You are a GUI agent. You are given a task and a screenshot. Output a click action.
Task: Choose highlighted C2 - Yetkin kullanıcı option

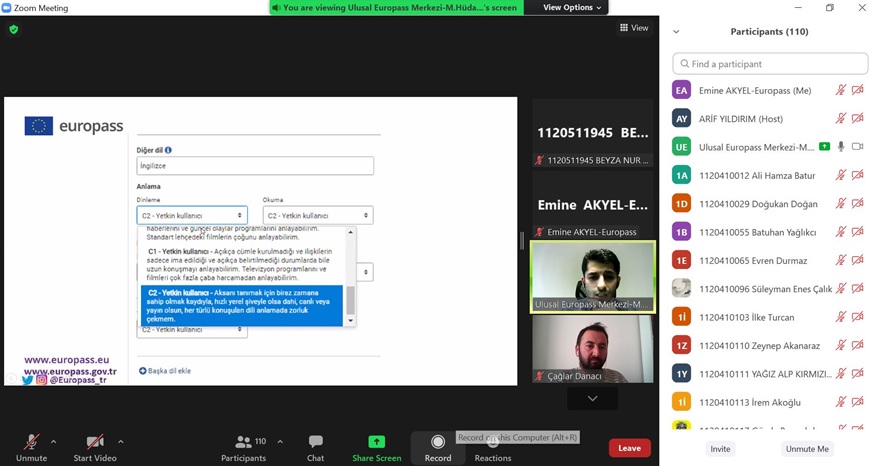tap(242, 305)
